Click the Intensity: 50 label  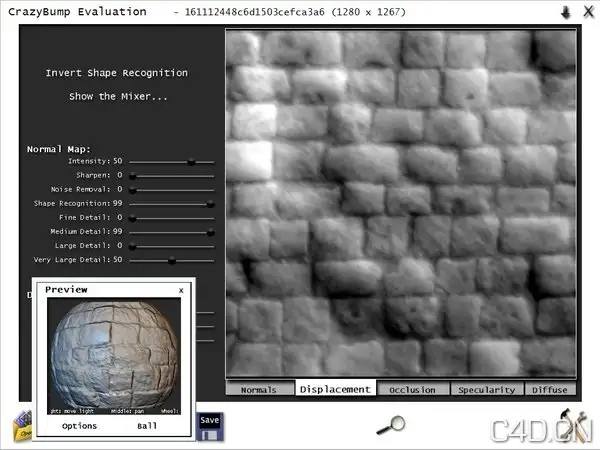pos(95,161)
